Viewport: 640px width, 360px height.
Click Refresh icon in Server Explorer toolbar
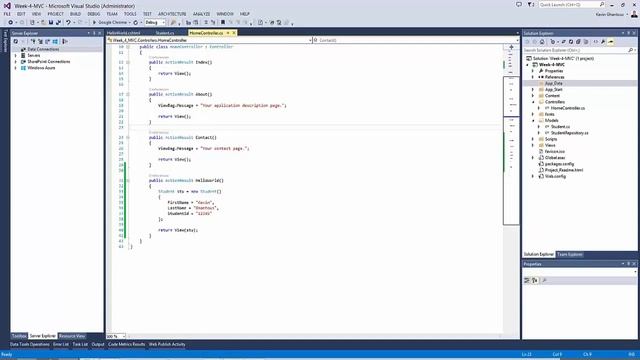[x=16, y=42]
